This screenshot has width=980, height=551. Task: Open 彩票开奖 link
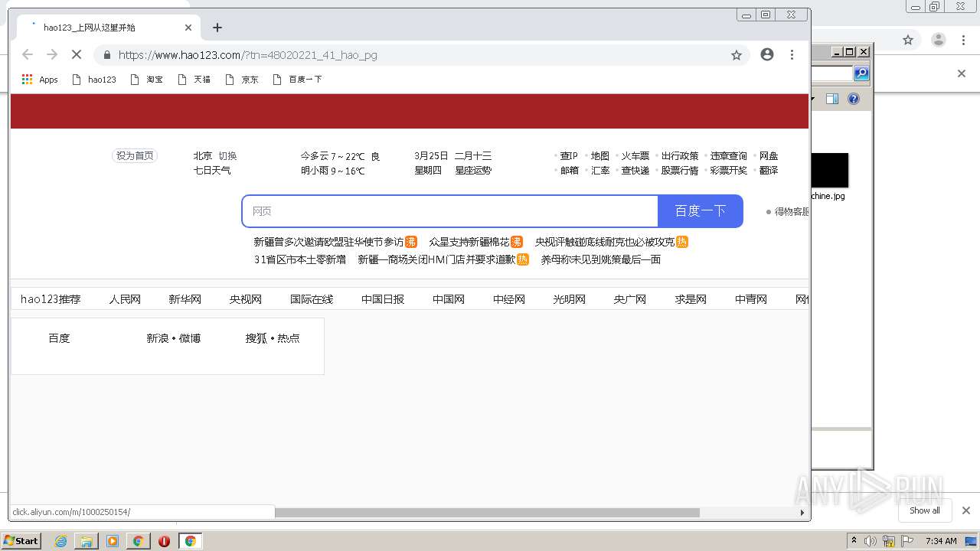(729, 171)
